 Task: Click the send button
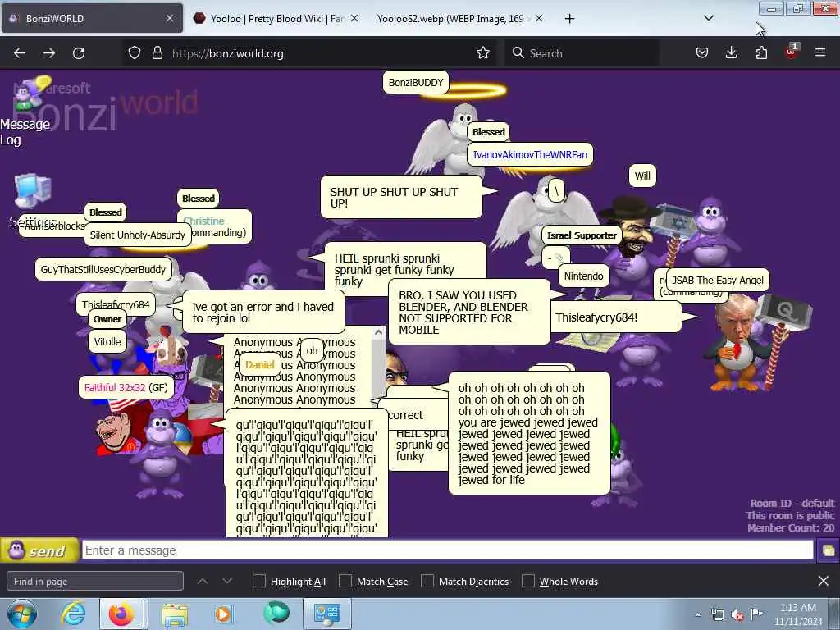[x=39, y=550]
